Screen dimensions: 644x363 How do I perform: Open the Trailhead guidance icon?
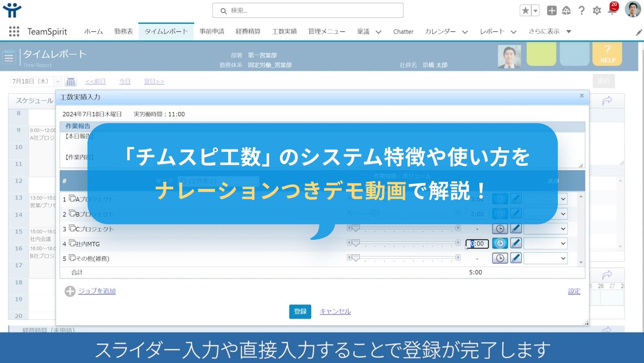[566, 11]
